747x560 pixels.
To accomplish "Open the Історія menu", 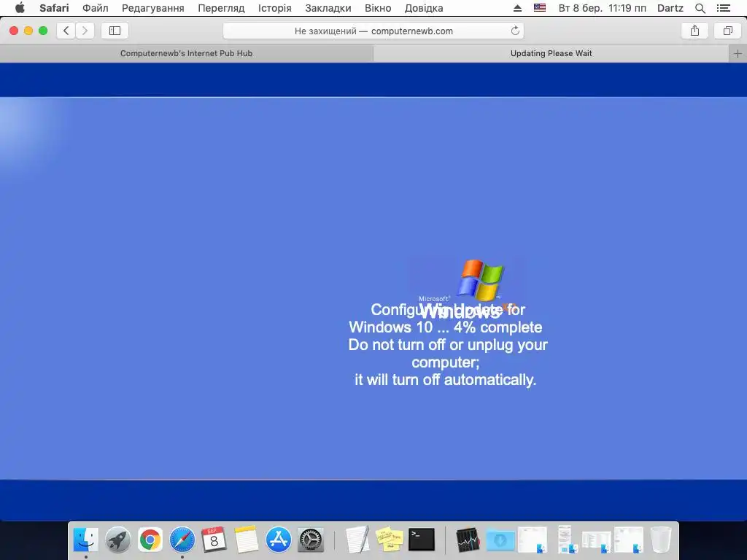I will tap(274, 8).
